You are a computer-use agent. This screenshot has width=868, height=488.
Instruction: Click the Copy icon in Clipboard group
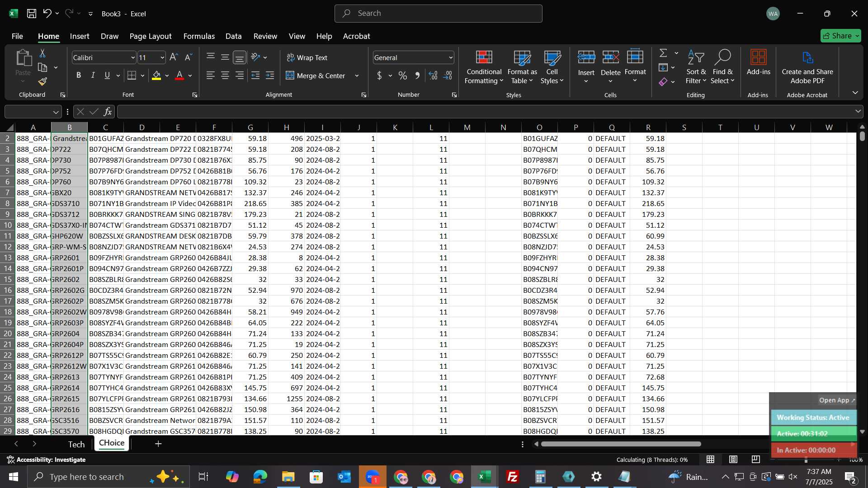pos(42,68)
